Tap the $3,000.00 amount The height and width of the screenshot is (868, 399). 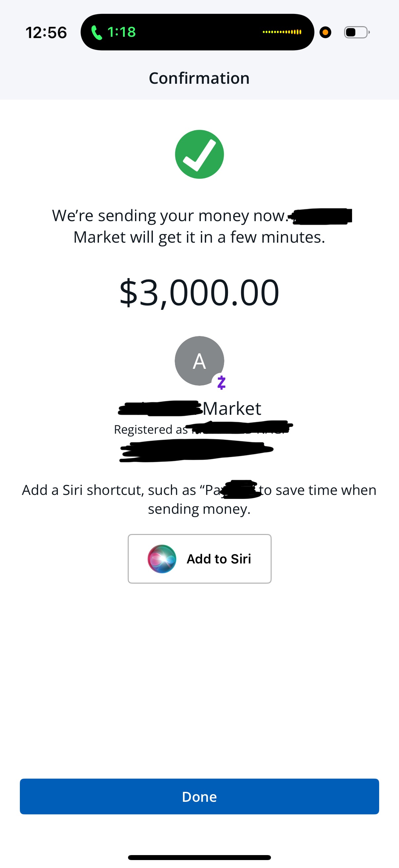199,292
